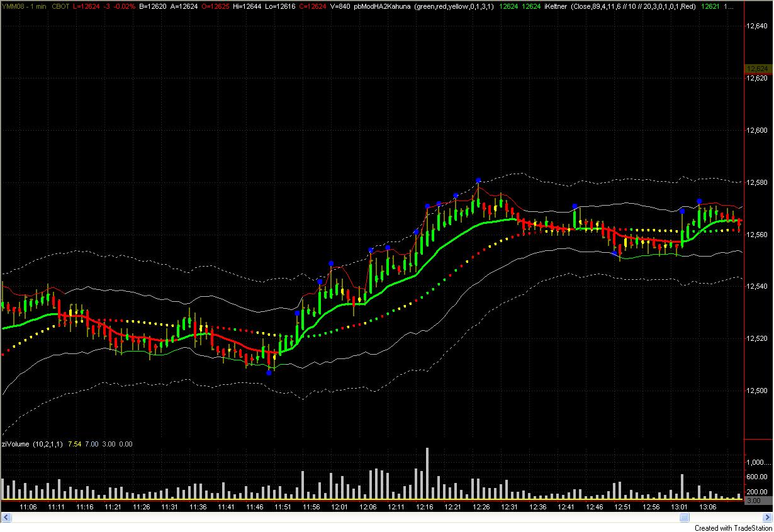Image resolution: width=774 pixels, height=532 pixels.
Task: Click the 12,640 price axis label
Action: [757, 26]
